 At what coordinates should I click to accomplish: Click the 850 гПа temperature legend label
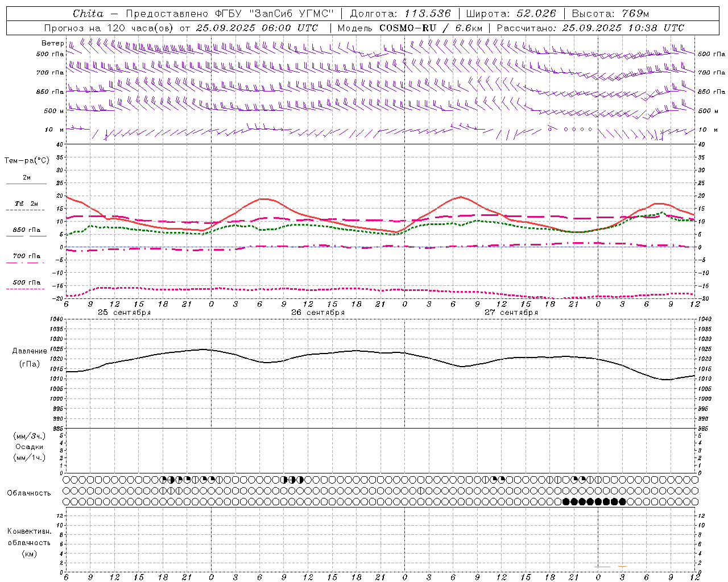click(27, 230)
